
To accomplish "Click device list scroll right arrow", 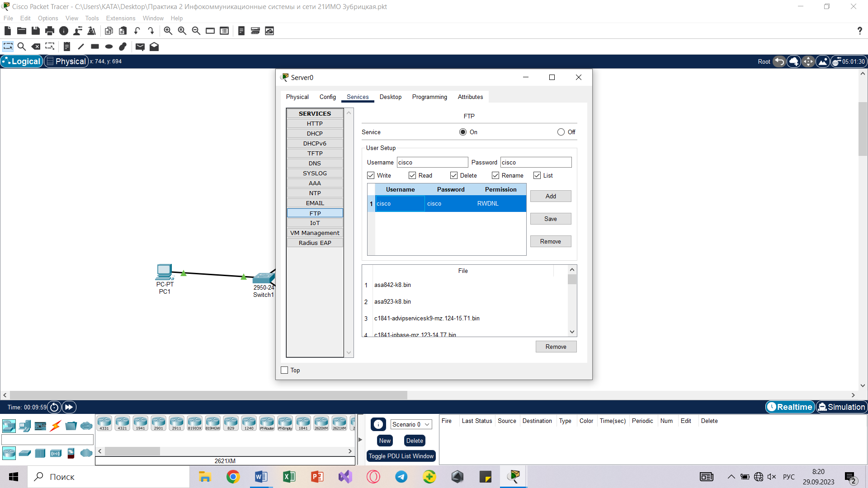I will 350,451.
